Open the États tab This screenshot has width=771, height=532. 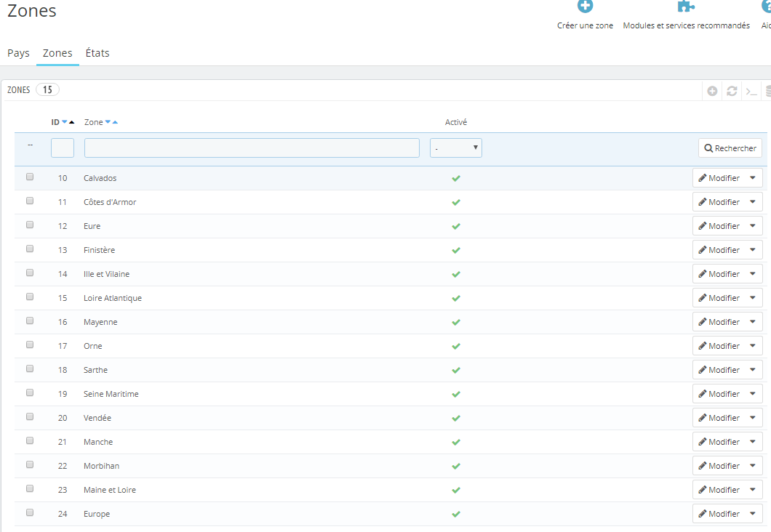tap(97, 53)
